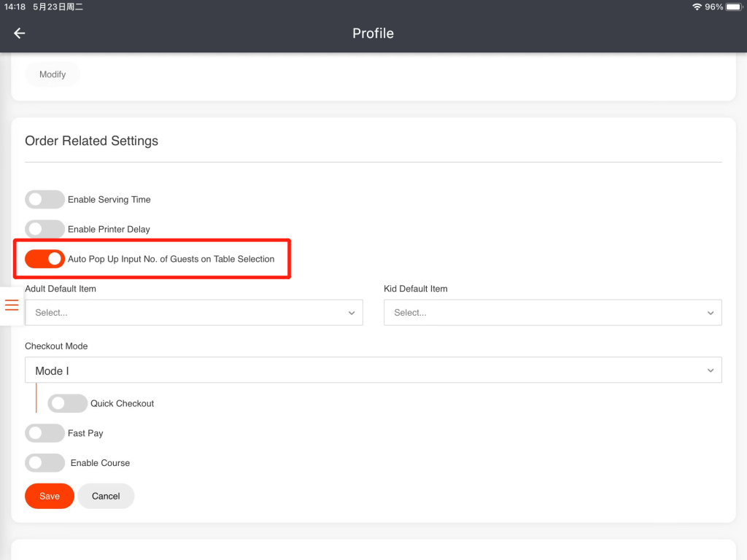Tap the battery indicator icon
The width and height of the screenshot is (747, 560).
[x=734, y=7]
